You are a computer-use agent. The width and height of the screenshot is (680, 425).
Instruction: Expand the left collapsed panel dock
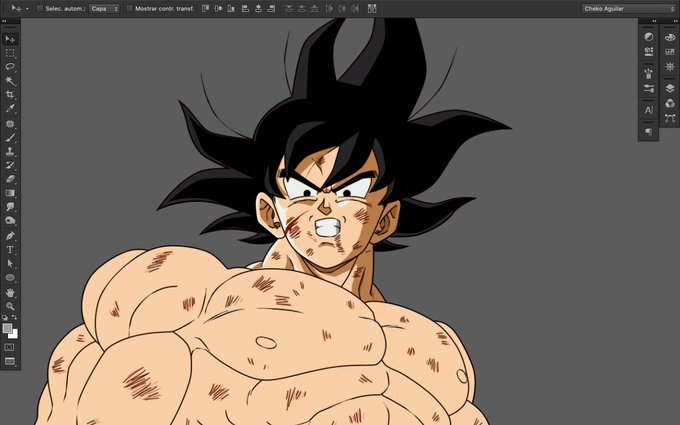(x=654, y=21)
